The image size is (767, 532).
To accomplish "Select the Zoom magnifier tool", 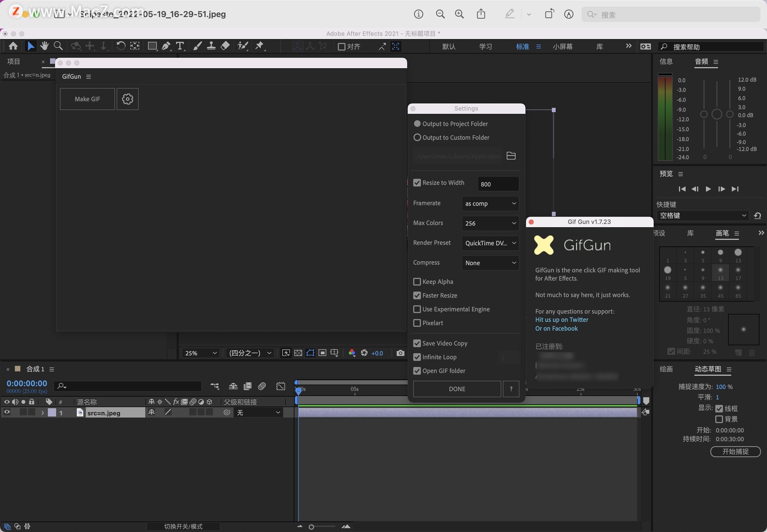I will [x=58, y=46].
